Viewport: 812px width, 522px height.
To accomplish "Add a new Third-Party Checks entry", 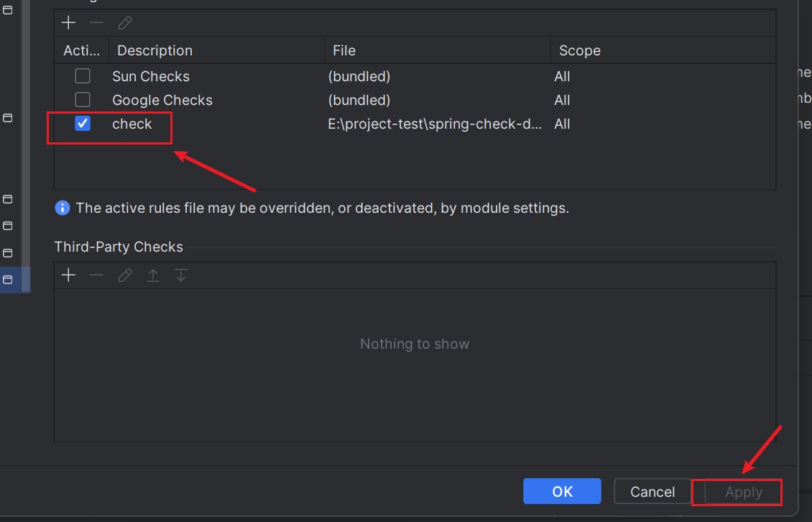I will 68,275.
